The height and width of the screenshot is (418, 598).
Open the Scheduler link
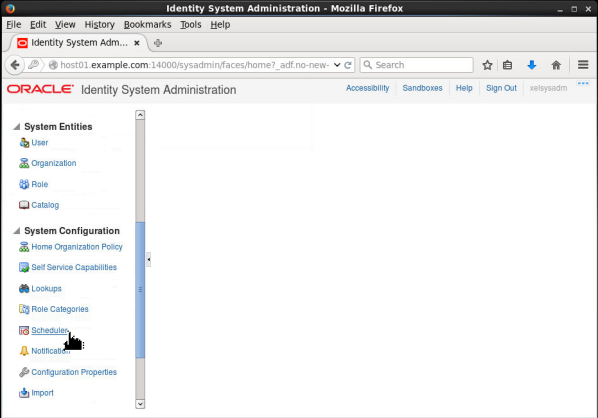[50, 330]
